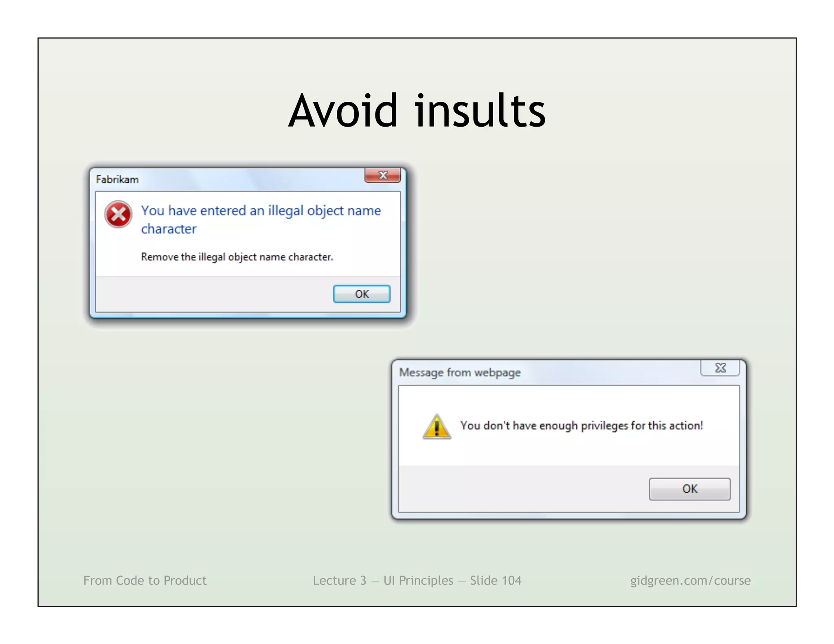
Task: Click the 'From Code to Product' footer text
Action: point(145,580)
